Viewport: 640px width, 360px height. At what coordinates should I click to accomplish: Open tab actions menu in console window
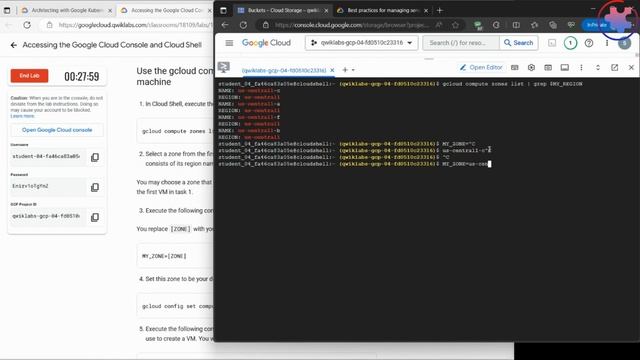tap(223, 11)
